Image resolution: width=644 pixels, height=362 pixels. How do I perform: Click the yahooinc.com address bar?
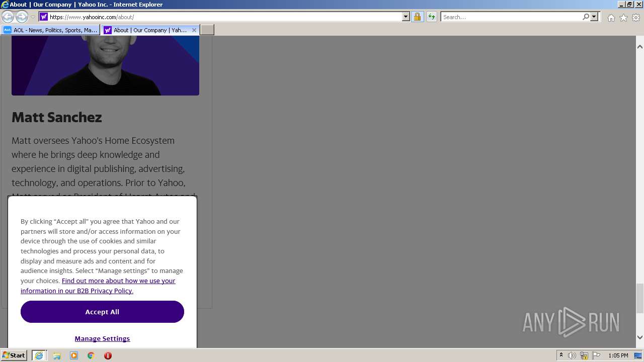pyautogui.click(x=225, y=17)
